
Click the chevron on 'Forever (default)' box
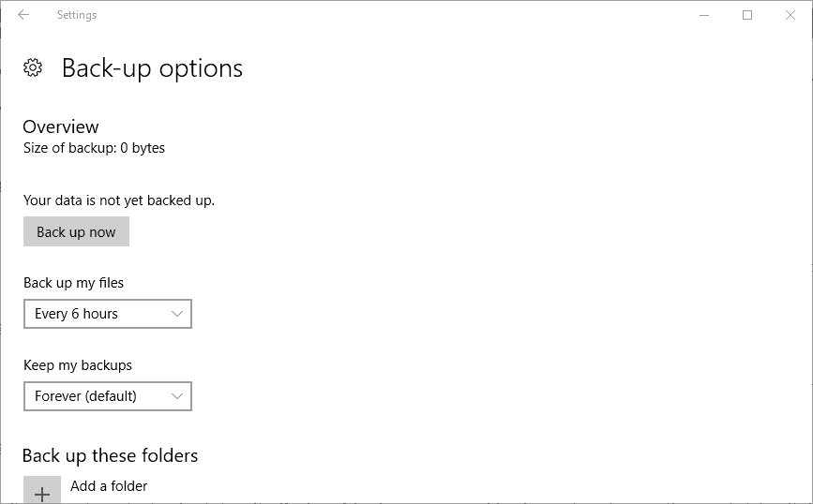(x=177, y=396)
